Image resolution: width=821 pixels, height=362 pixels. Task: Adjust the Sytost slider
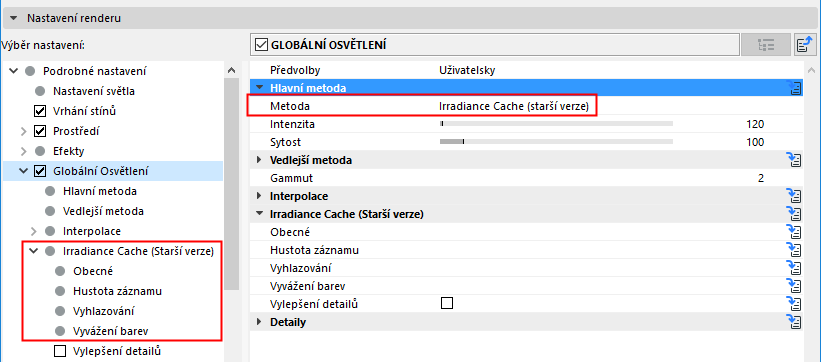556,142
